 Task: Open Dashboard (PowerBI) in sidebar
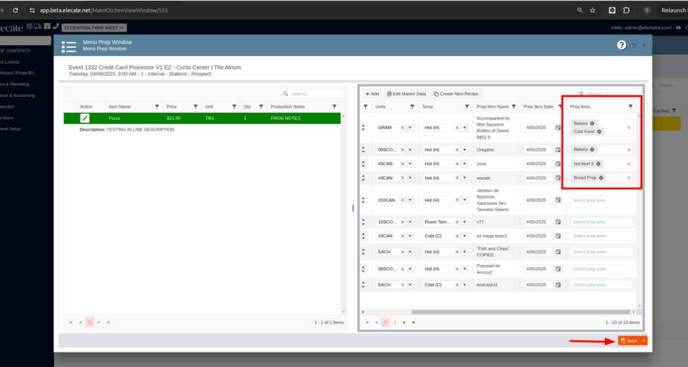pyautogui.click(x=17, y=73)
